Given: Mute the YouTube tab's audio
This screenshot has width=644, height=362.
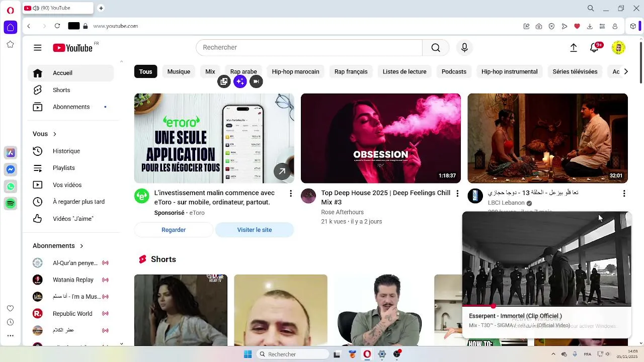Looking at the screenshot, I should pos(36,8).
